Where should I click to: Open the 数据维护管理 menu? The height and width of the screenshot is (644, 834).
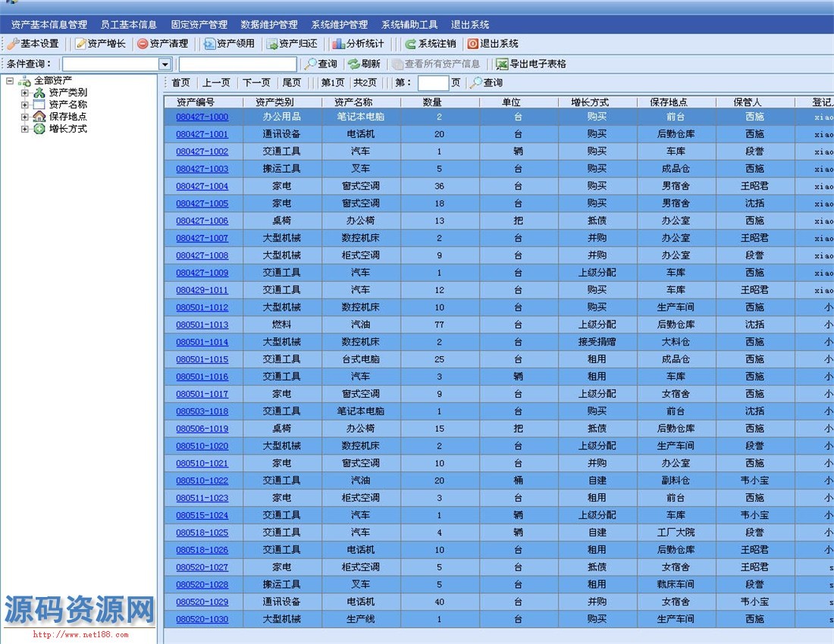point(269,24)
